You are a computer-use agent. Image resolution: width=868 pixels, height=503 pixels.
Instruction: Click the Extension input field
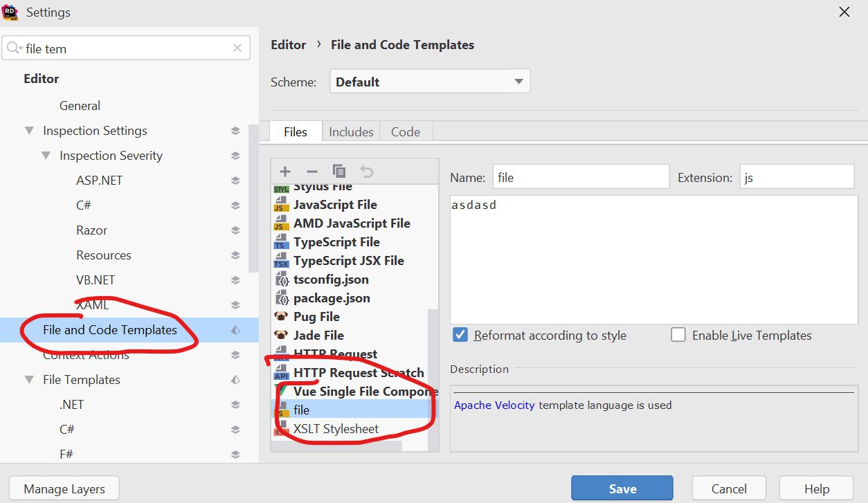pos(796,177)
